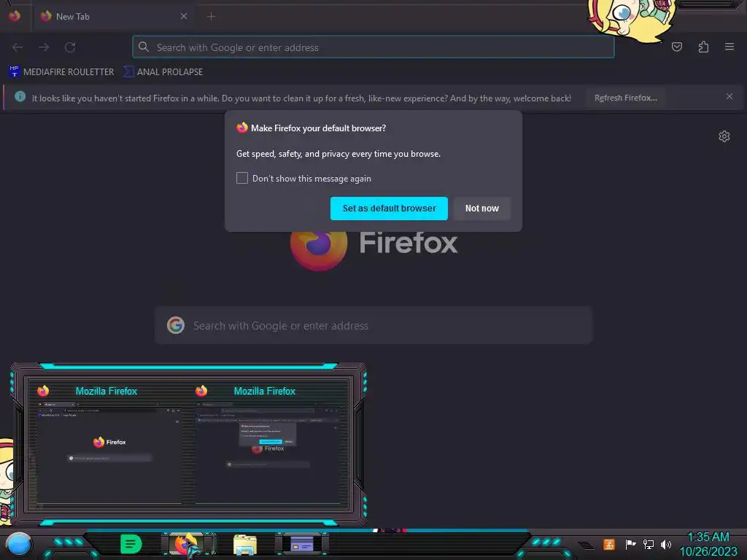
Task: Open a new tab with plus button
Action: [211, 17]
